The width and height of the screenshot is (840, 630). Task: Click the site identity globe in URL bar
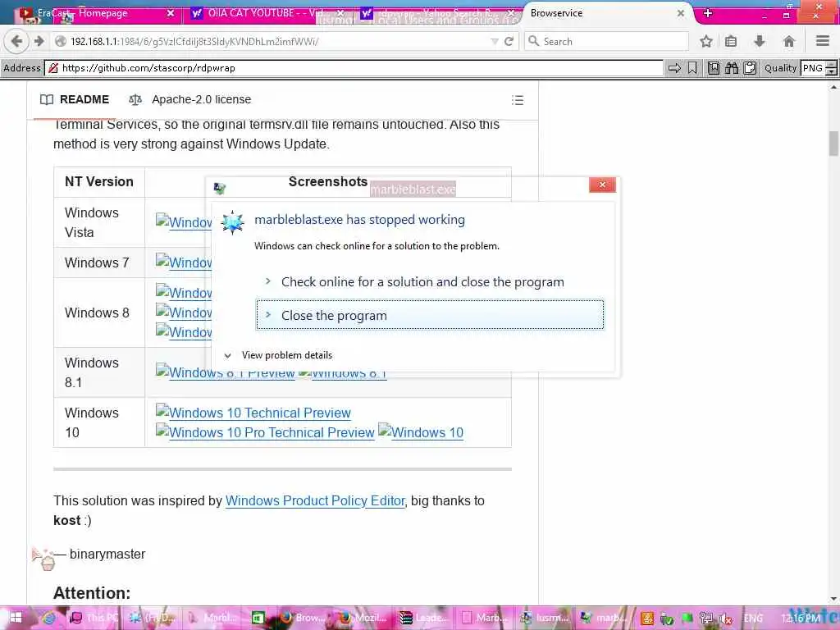[61, 41]
